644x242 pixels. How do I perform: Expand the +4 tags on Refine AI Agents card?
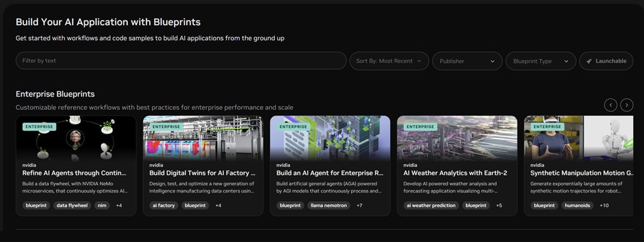[119, 205]
